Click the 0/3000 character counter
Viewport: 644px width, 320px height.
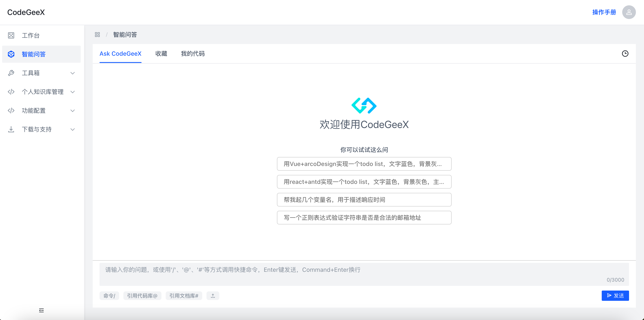[x=615, y=280]
